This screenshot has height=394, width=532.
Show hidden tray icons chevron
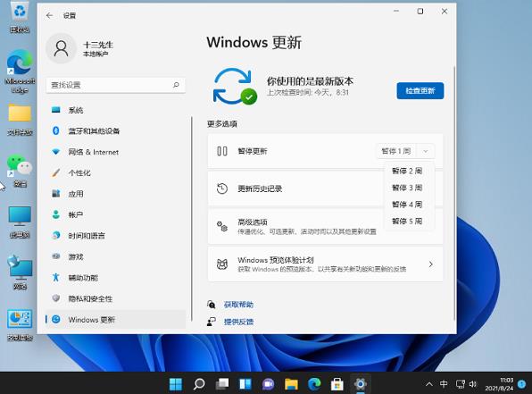point(428,384)
